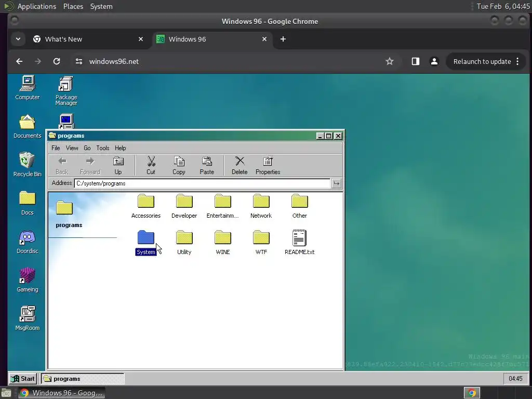This screenshot has height=399, width=532.
Task: Click the Back arrow in the explorer toolbar
Action: pyautogui.click(x=62, y=166)
